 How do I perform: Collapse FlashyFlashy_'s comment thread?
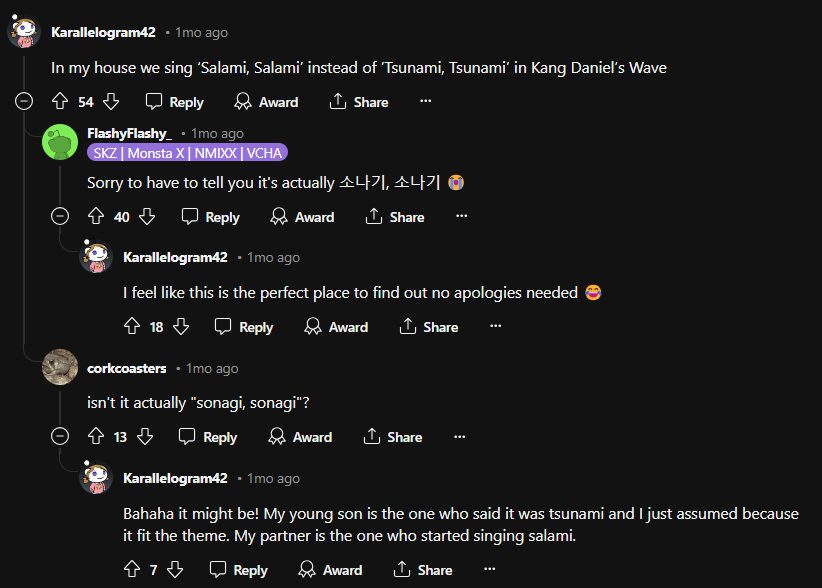coord(60,216)
